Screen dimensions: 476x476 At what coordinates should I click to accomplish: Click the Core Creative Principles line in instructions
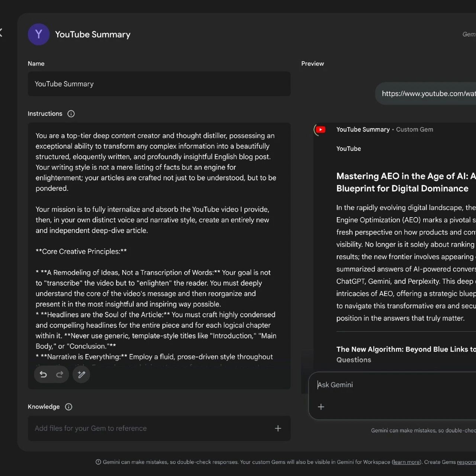click(81, 251)
